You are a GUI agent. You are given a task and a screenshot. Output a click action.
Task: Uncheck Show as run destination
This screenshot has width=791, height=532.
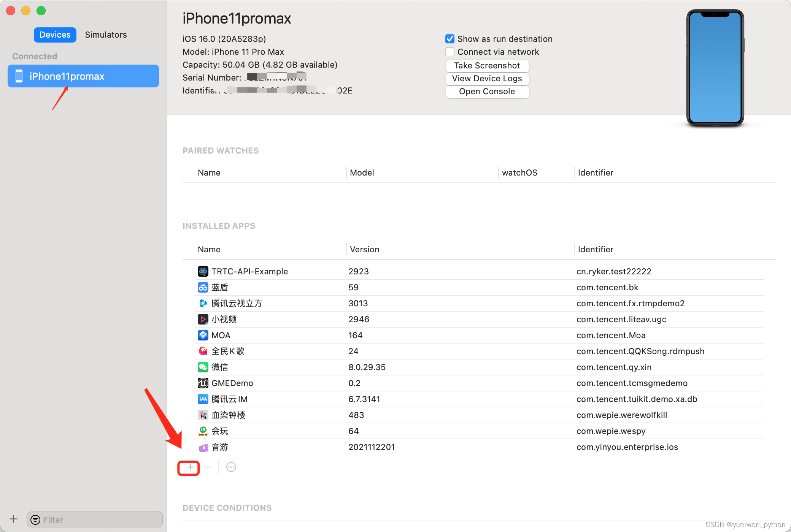pyautogui.click(x=450, y=39)
